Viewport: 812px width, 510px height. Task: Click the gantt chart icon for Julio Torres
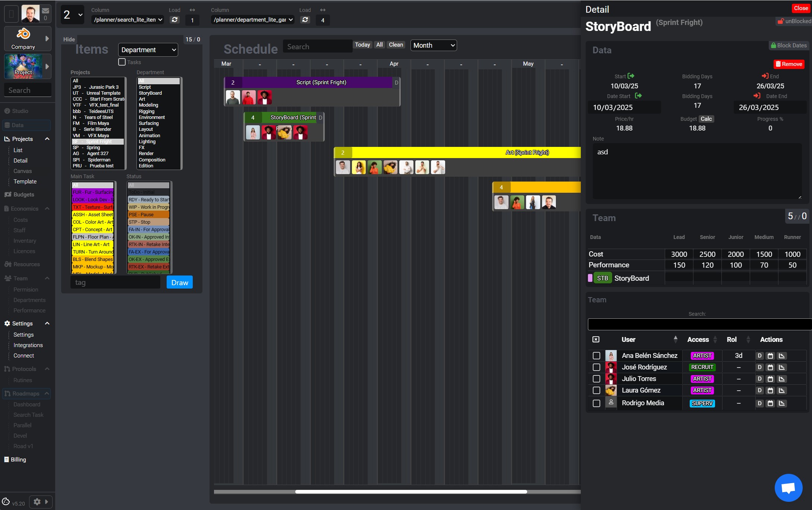point(782,379)
